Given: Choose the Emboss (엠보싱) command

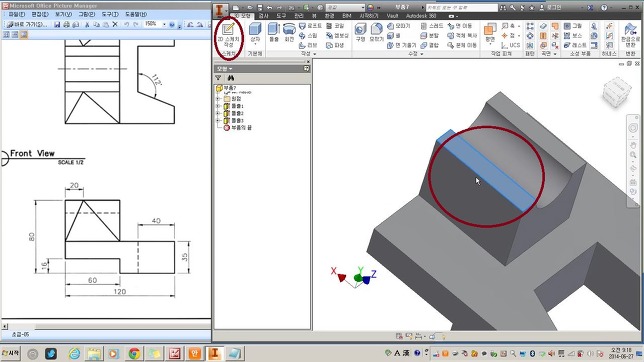Looking at the screenshot, I should (337, 36).
